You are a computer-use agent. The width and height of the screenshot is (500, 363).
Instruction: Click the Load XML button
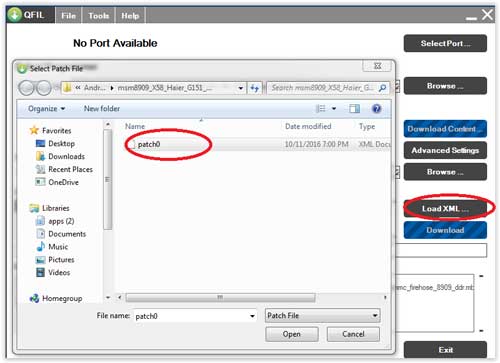point(445,209)
